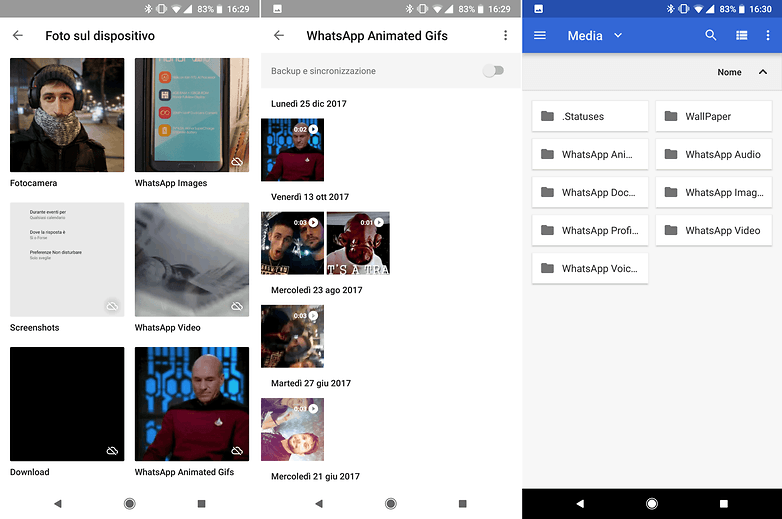This screenshot has height=519, width=782.
Task: Tap no-backup cloud icon on WhatsApp Animated Gifs album
Action: pyautogui.click(x=237, y=451)
